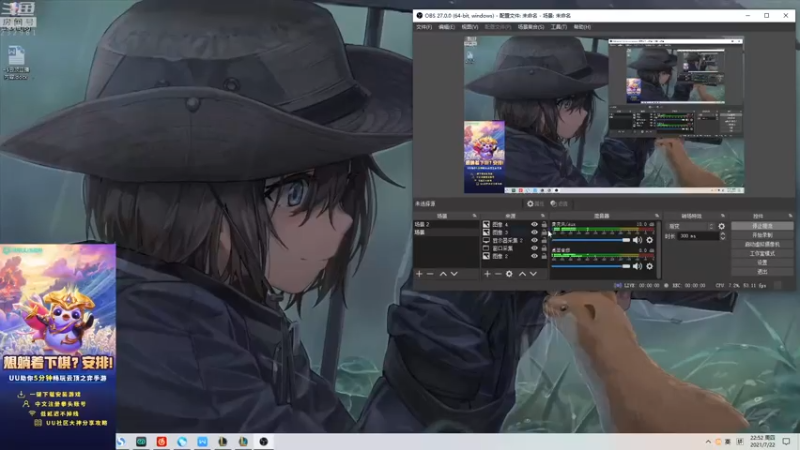Open the document file icon on the desktop

click(x=16, y=63)
